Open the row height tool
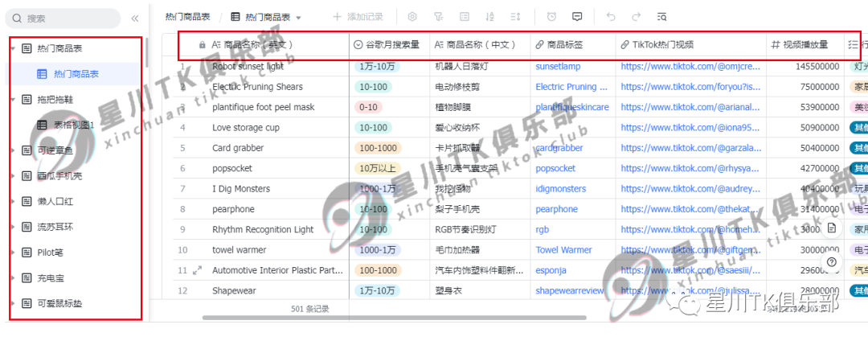The width and height of the screenshot is (868, 341). pyautogui.click(x=515, y=17)
